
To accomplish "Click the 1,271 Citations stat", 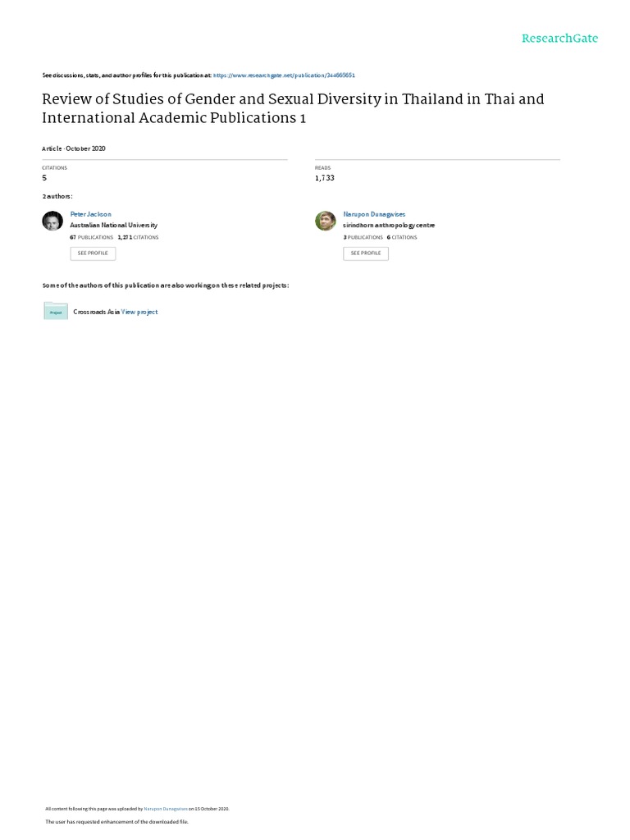I will click(x=139, y=237).
